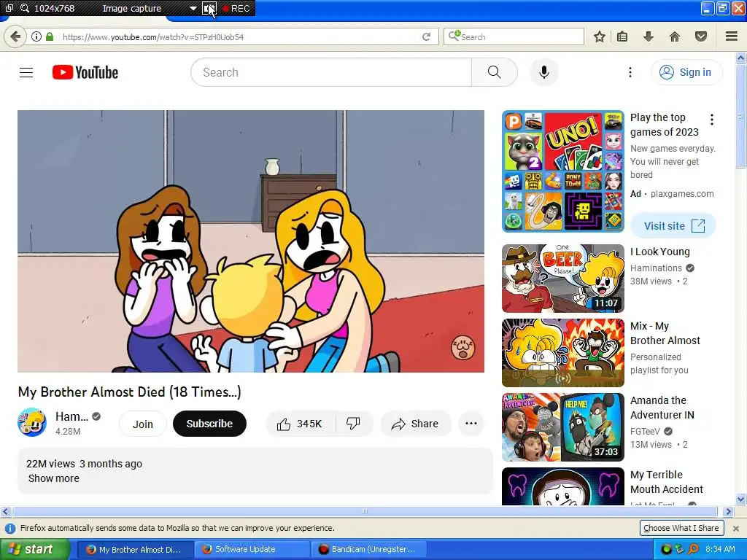This screenshot has width=747, height=560.
Task: Open Amanda the Adventurer video thumbnail
Action: coord(562,427)
